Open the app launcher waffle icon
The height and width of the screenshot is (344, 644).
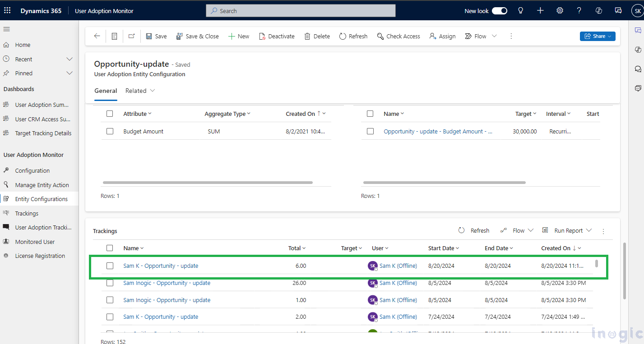tap(7, 11)
